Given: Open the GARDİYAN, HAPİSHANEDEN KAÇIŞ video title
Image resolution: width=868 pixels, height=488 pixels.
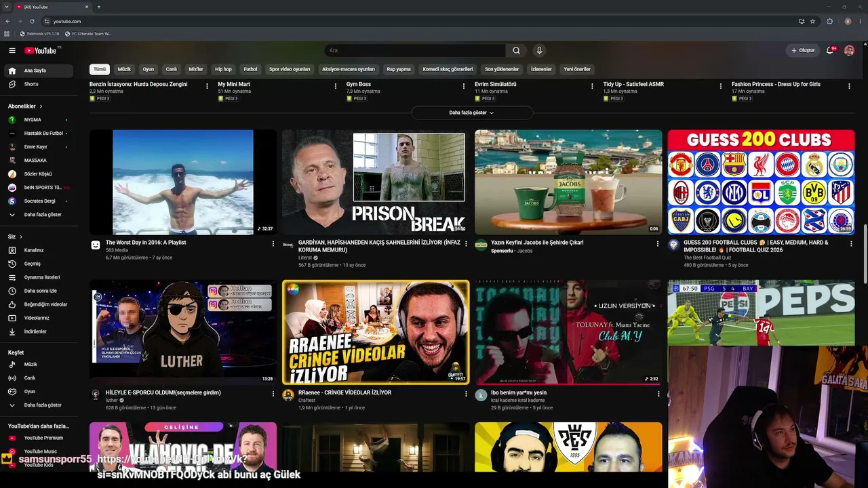Looking at the screenshot, I should (x=379, y=246).
